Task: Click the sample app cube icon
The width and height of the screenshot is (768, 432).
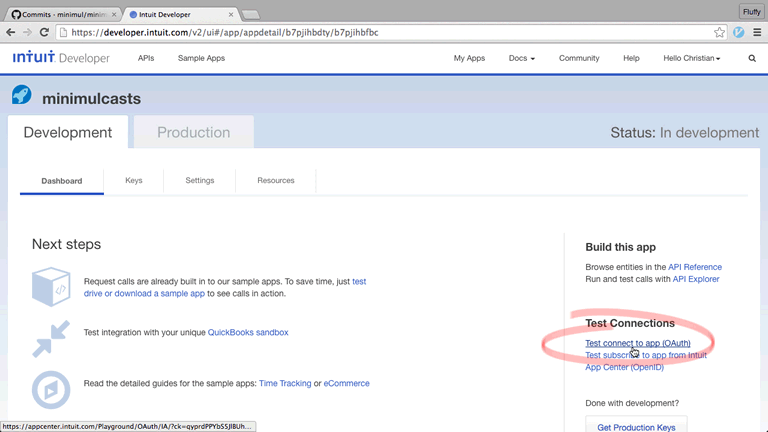Action: point(51,287)
